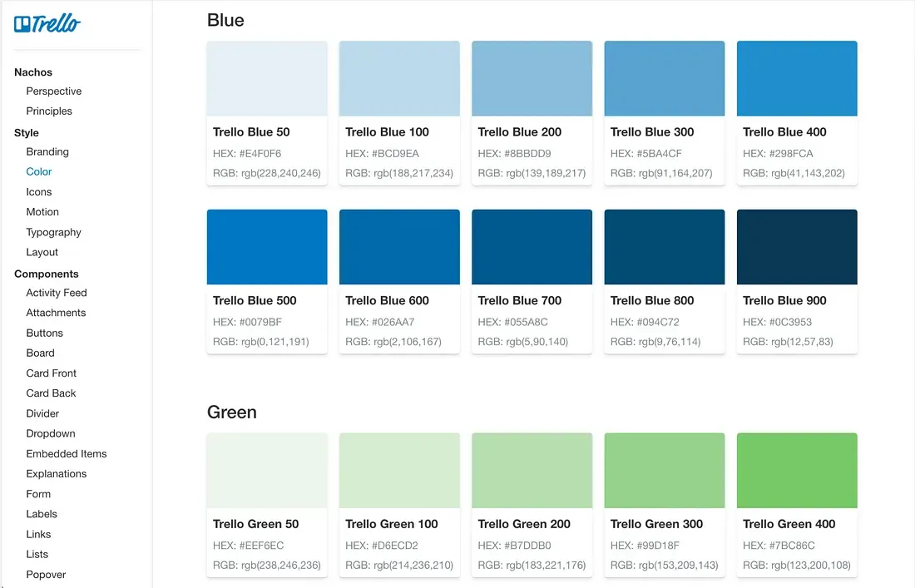Click the Trello Blue 50 swatch
This screenshot has width=915, height=588.
coord(266,77)
